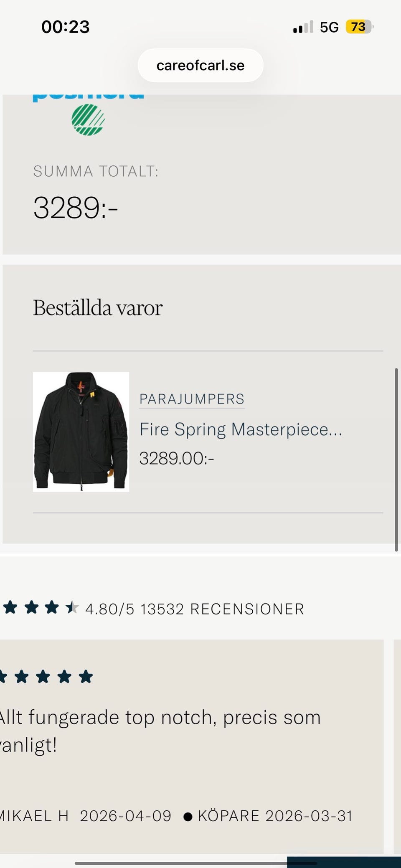The width and height of the screenshot is (401, 868).
Task: Tap the cellular signal strength bars
Action: click(303, 27)
